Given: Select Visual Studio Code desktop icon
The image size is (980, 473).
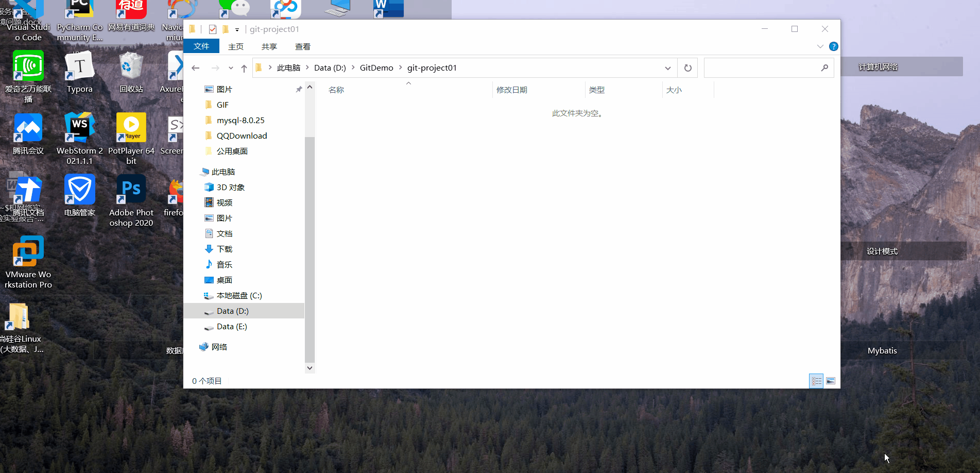Looking at the screenshot, I should coord(28,21).
